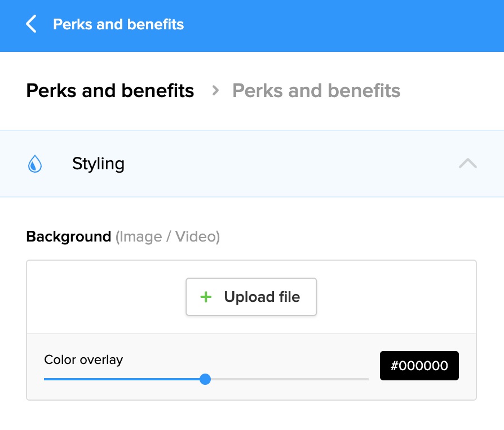Click the gray unfilled part of overlay slider
Image resolution: width=504 pixels, height=430 pixels.
point(288,379)
